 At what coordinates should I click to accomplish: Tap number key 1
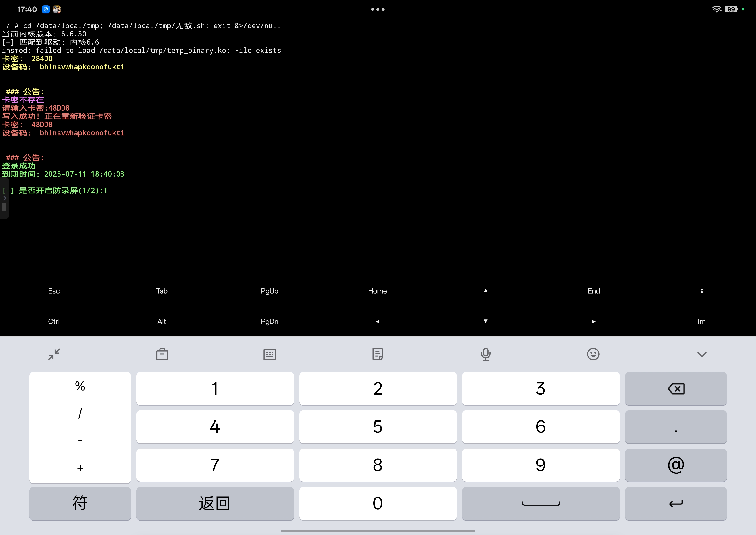click(x=215, y=389)
